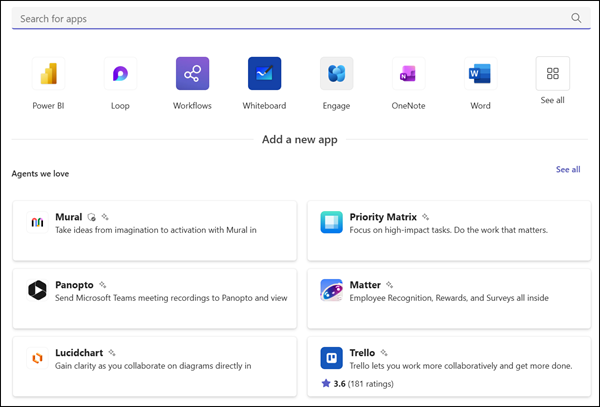Click the Lucidchart app title

click(x=79, y=353)
